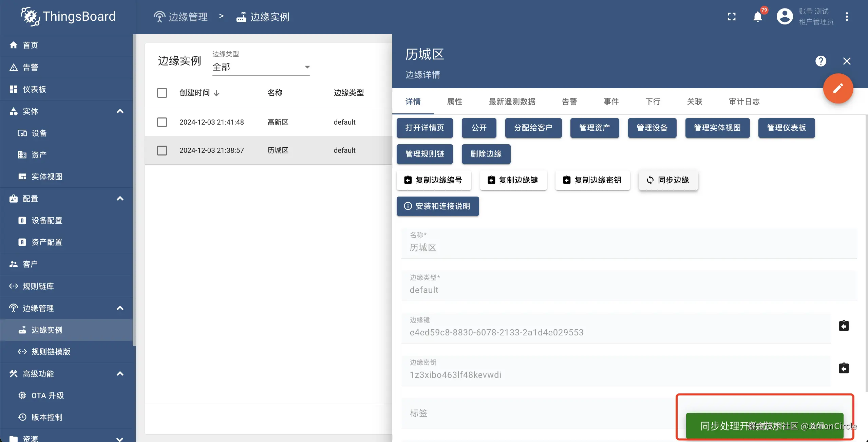Select the 历城区 row checkbox
The width and height of the screenshot is (868, 442).
click(x=162, y=150)
